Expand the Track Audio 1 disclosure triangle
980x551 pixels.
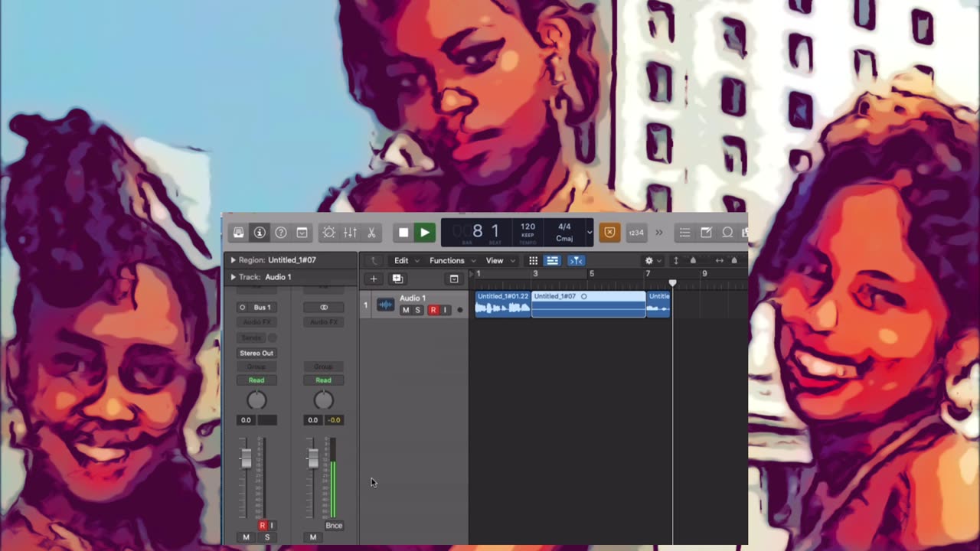pyautogui.click(x=233, y=277)
